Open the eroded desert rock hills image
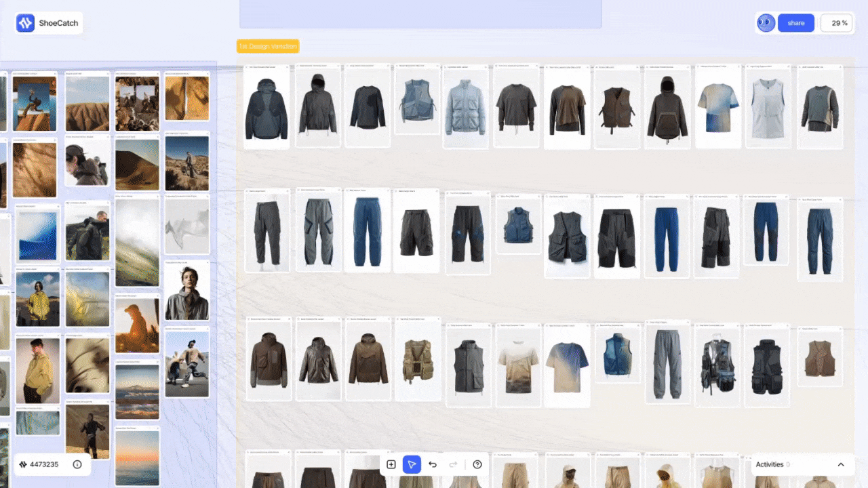Screen dimensions: 868x488 click(87, 102)
